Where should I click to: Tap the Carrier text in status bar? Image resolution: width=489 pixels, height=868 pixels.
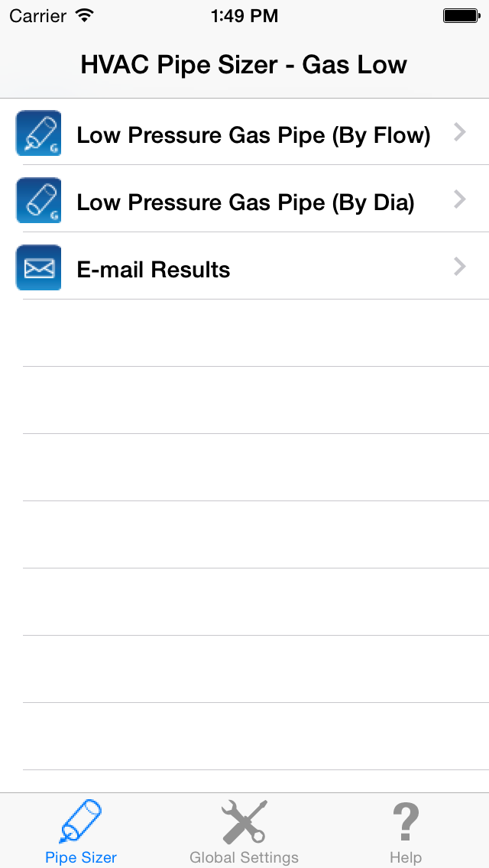[37, 16]
